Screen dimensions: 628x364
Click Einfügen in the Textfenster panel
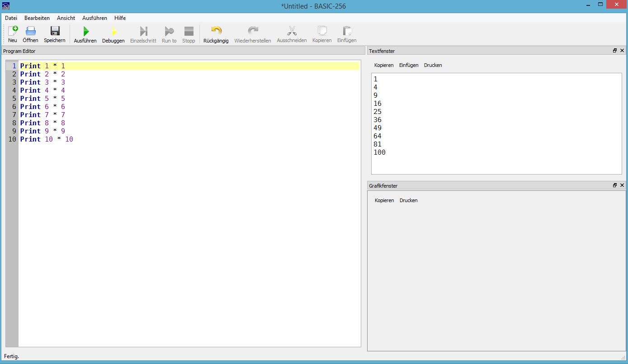pos(409,65)
